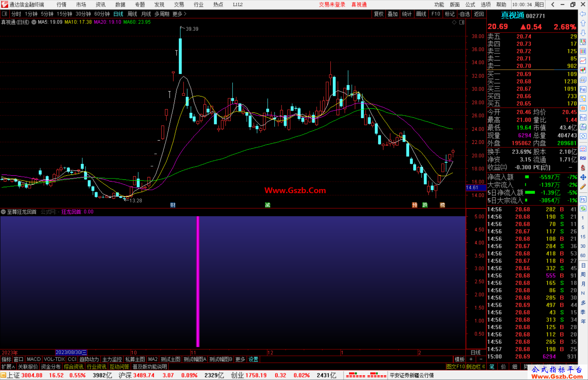Click 资金分布 in bottom bar

[x=51, y=367]
